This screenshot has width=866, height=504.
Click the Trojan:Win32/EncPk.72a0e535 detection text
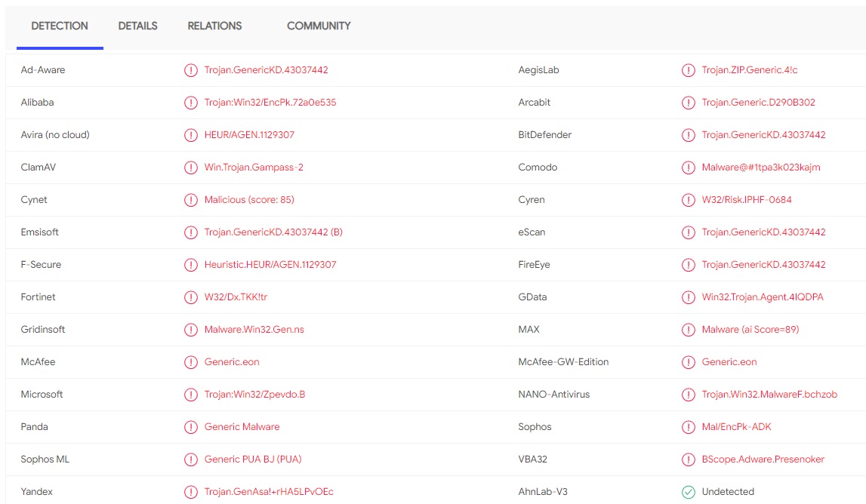pos(270,103)
